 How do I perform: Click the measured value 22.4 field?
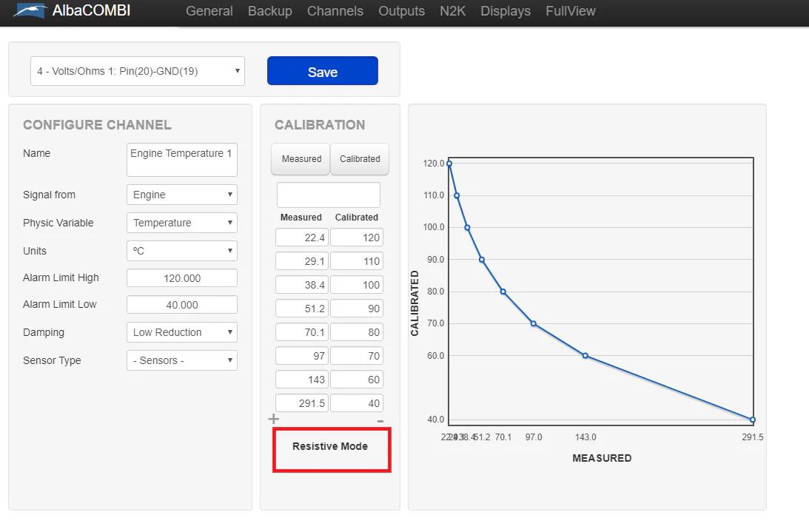click(x=302, y=238)
